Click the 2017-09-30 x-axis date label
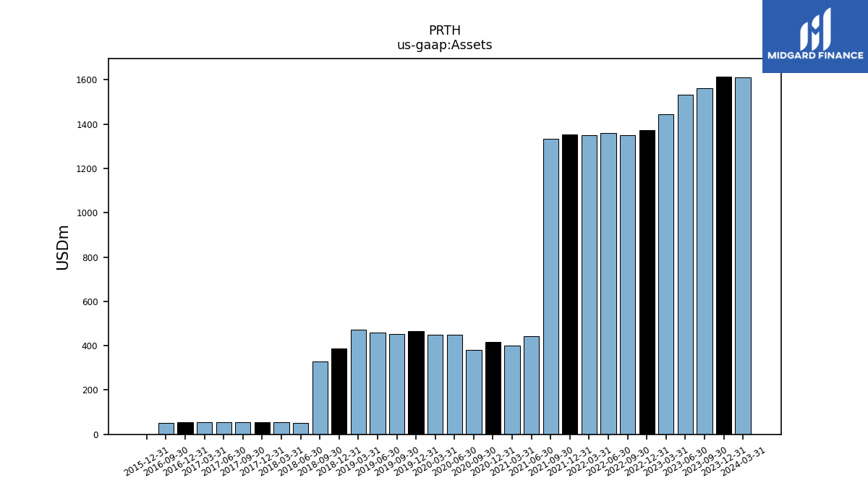 tap(242, 461)
